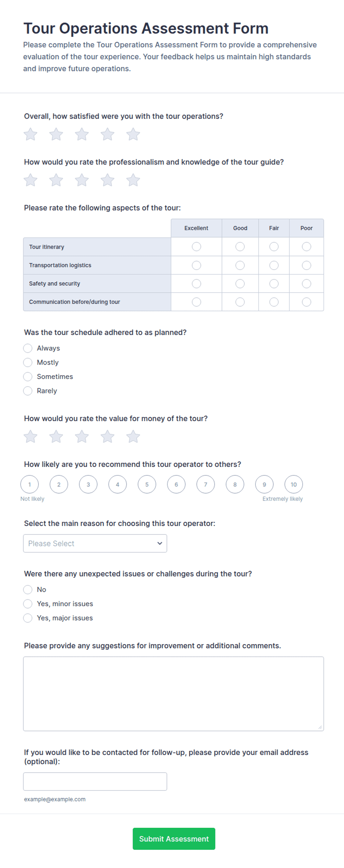Image resolution: width=344 pixels, height=868 pixels.
Task: Submit Assessment button
Action: tap(174, 838)
